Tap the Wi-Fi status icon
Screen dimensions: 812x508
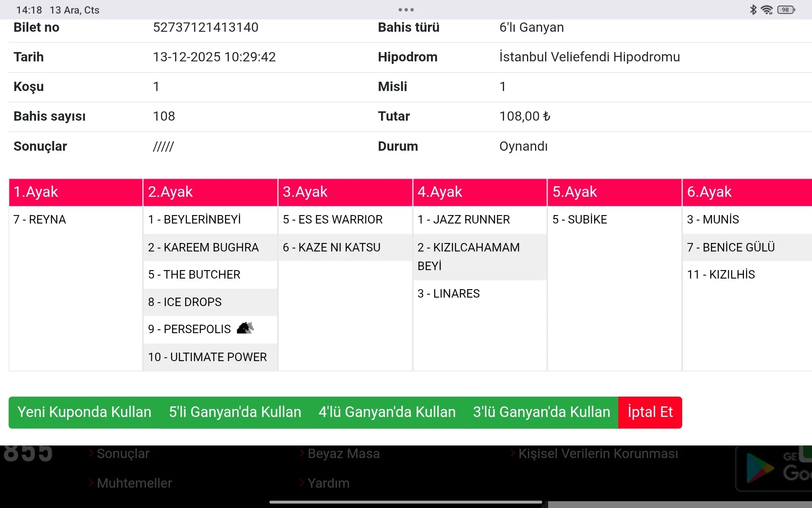pos(766,10)
